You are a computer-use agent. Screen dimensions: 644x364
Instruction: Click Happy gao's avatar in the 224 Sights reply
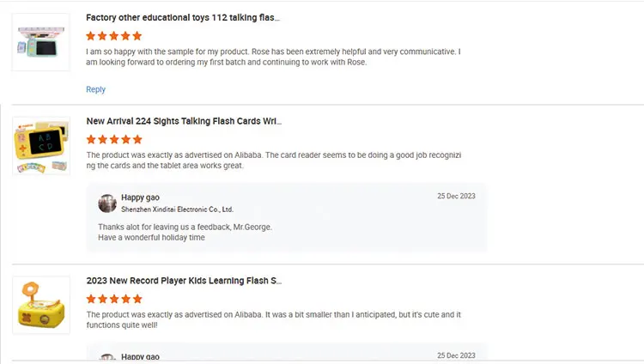coord(107,203)
